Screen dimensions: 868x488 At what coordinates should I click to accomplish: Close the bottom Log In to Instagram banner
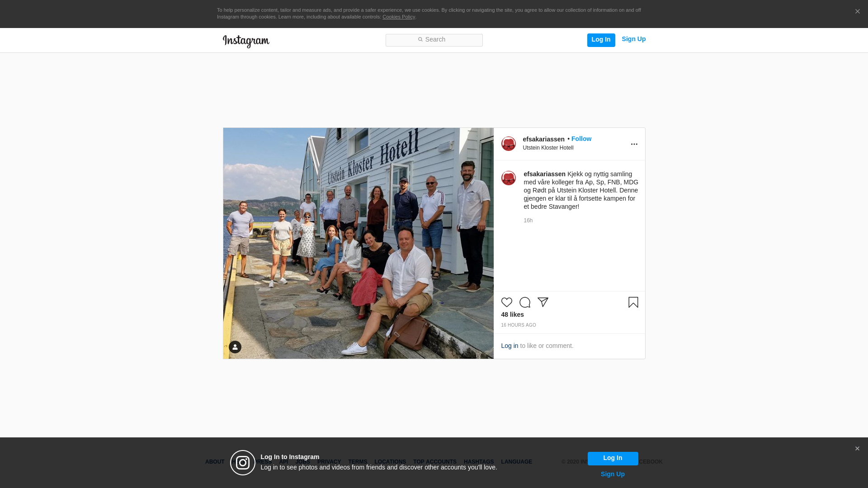click(857, 449)
